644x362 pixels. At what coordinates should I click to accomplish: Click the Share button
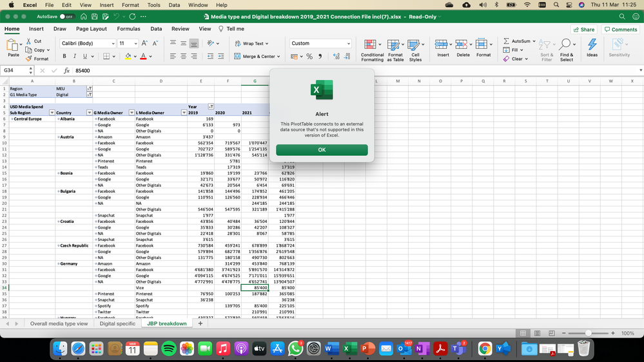[583, 29]
